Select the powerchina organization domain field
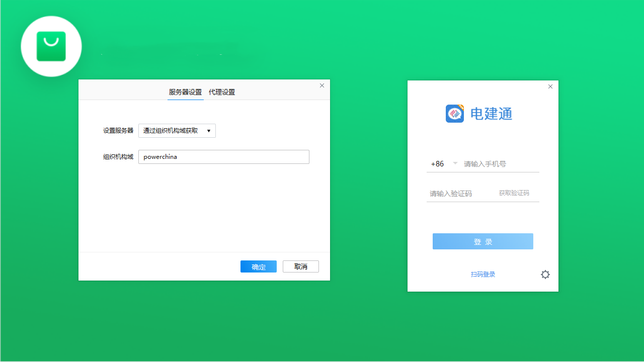 pos(223,156)
